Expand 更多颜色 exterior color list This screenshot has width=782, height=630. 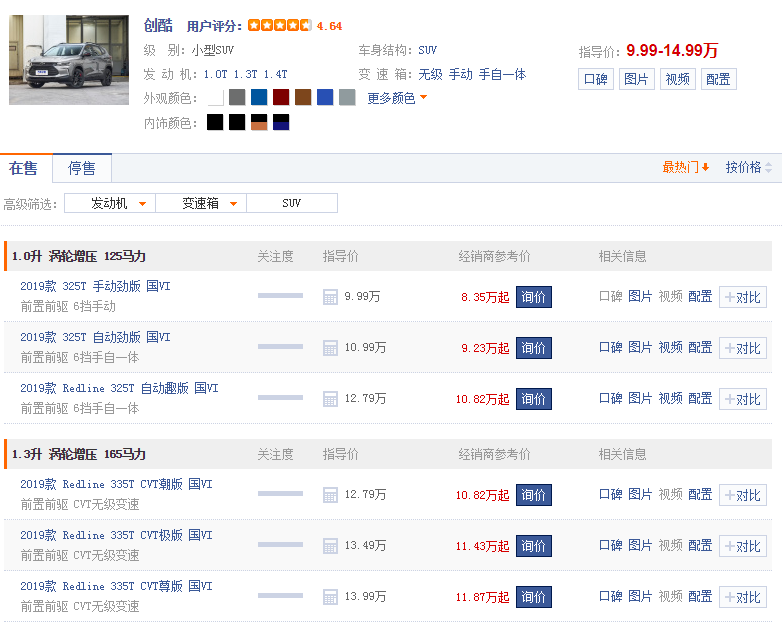(x=397, y=98)
